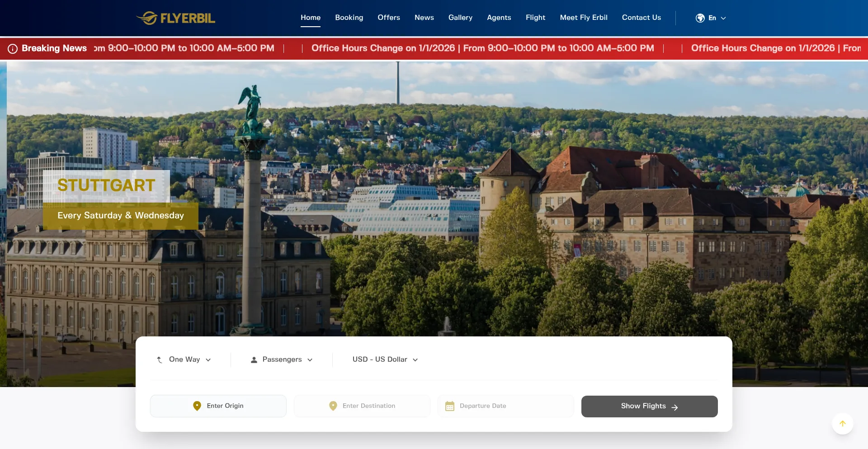Expand the En language chevron
868x449 pixels.
[723, 18]
